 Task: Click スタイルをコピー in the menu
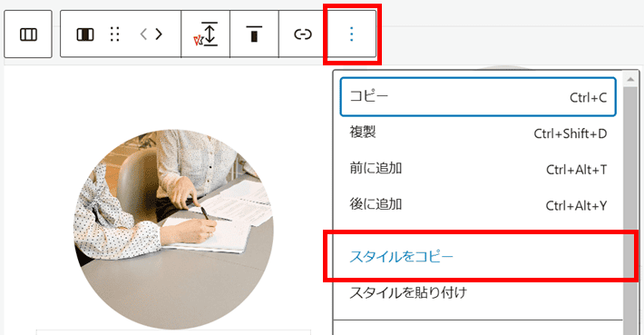(478, 257)
